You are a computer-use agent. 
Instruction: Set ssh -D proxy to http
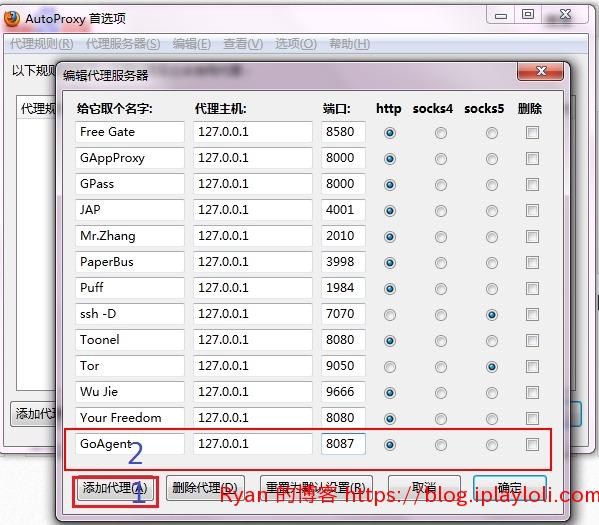390,315
